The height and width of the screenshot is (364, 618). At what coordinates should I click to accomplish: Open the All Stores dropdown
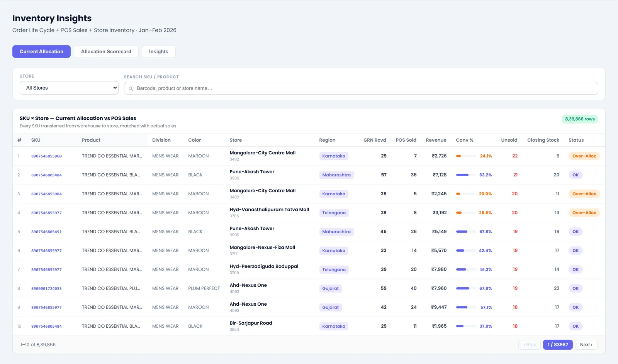point(69,88)
